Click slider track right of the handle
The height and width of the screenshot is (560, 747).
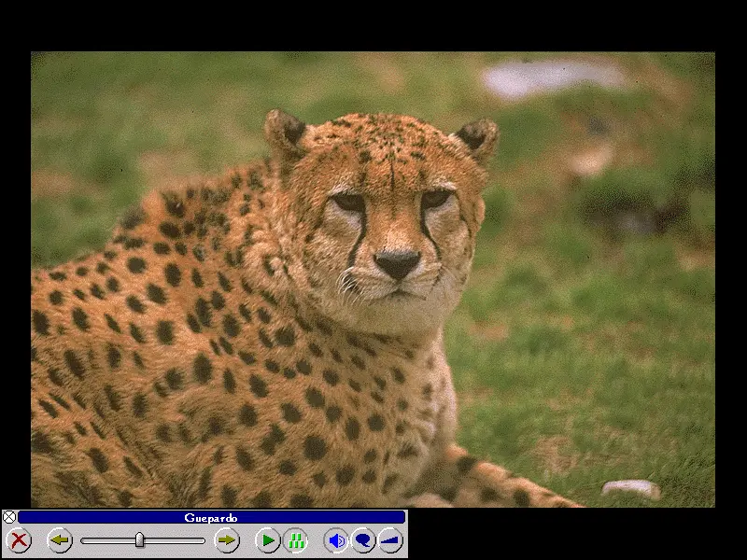click(177, 540)
